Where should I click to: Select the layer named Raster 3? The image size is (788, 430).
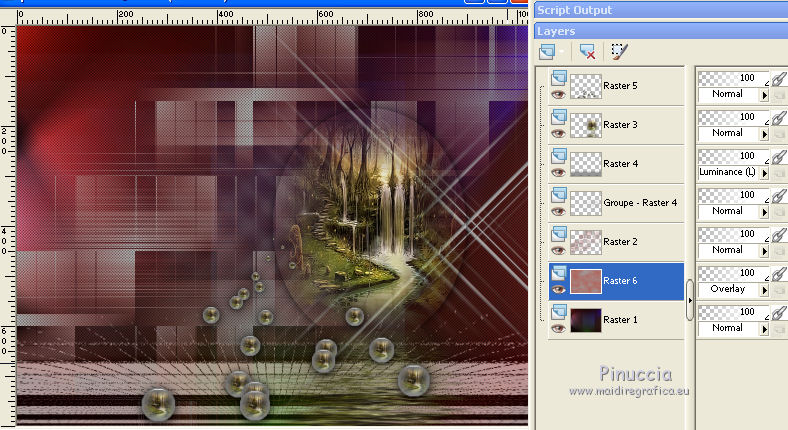click(620, 125)
